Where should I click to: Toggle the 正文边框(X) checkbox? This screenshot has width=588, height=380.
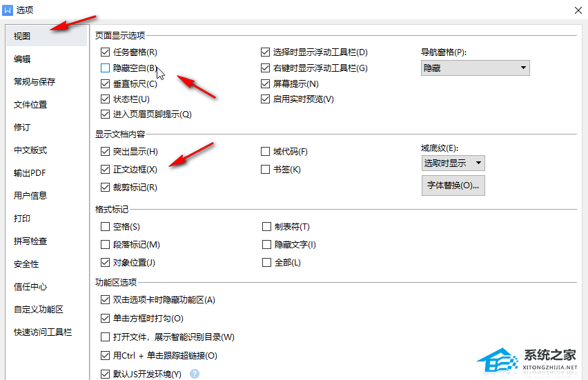[x=105, y=170]
